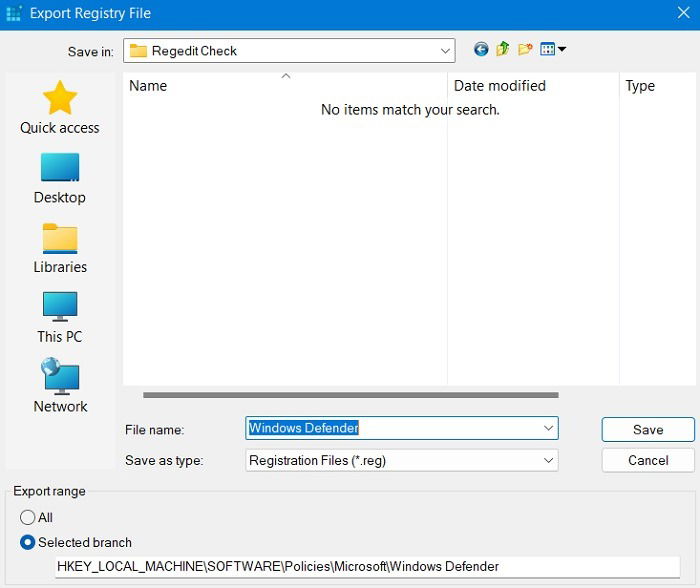Select the Selected branch radio button
Image resolution: width=700 pixels, height=588 pixels.
(x=28, y=542)
